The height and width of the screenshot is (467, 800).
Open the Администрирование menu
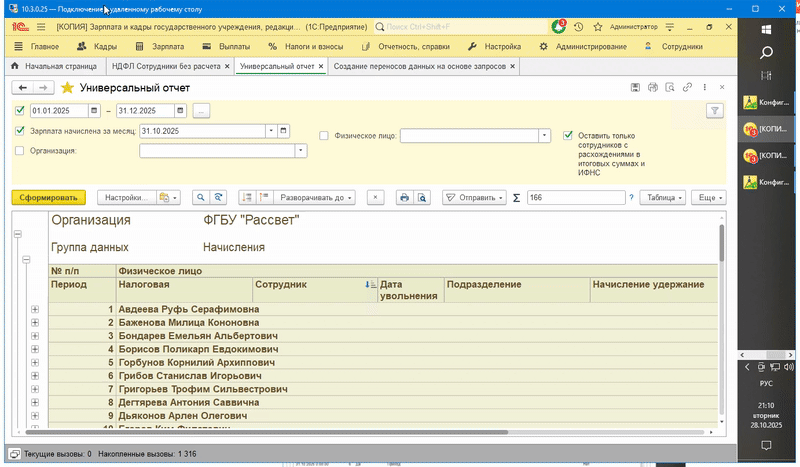pos(583,46)
